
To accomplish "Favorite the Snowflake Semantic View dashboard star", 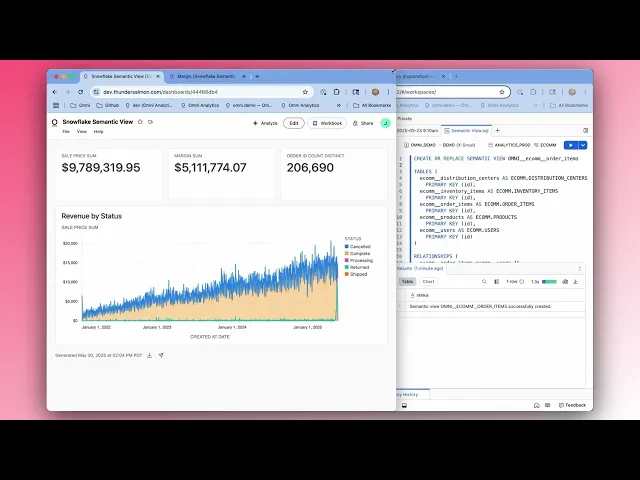I will (140, 122).
